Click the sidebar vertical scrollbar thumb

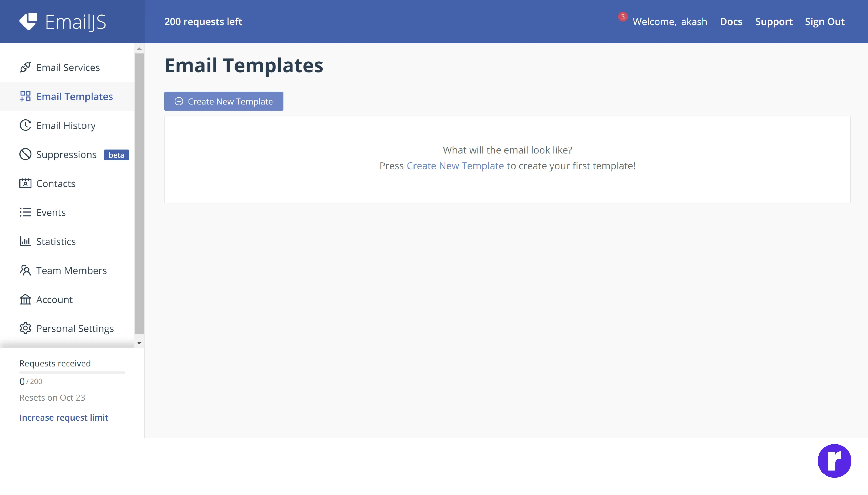(139, 194)
